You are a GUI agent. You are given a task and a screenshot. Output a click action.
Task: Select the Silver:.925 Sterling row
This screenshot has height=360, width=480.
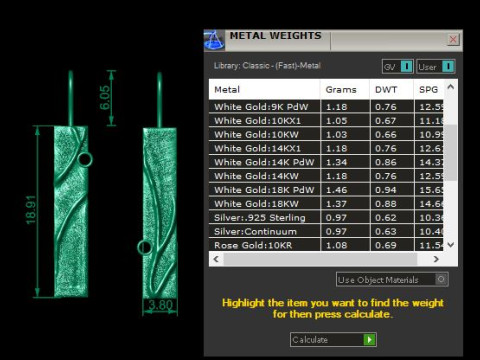point(326,218)
